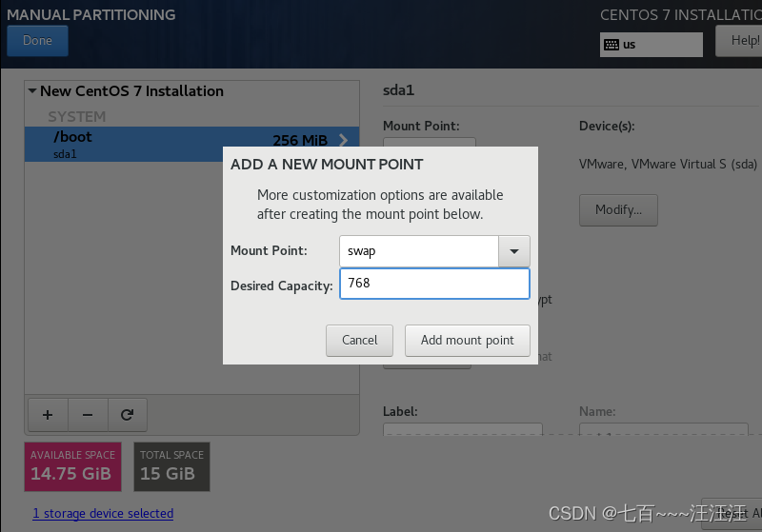The height and width of the screenshot is (532, 762).
Task: Select the /boot sda1 partition row
Action: 192,144
